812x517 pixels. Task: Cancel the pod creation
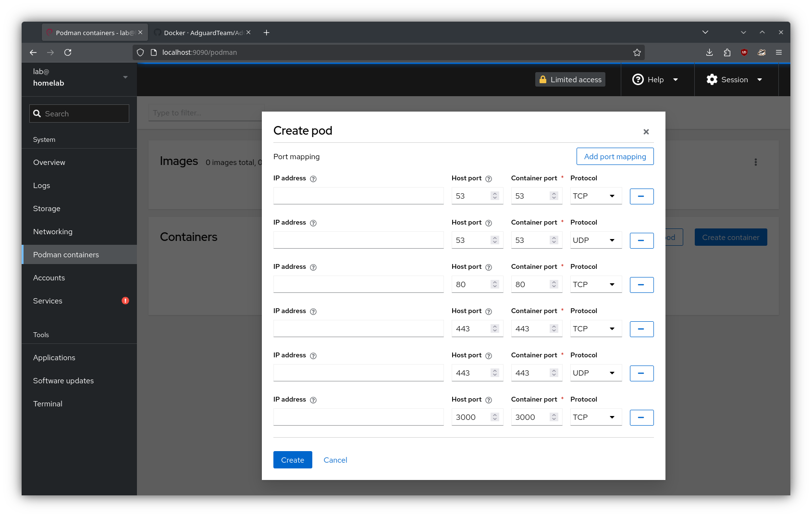point(335,460)
